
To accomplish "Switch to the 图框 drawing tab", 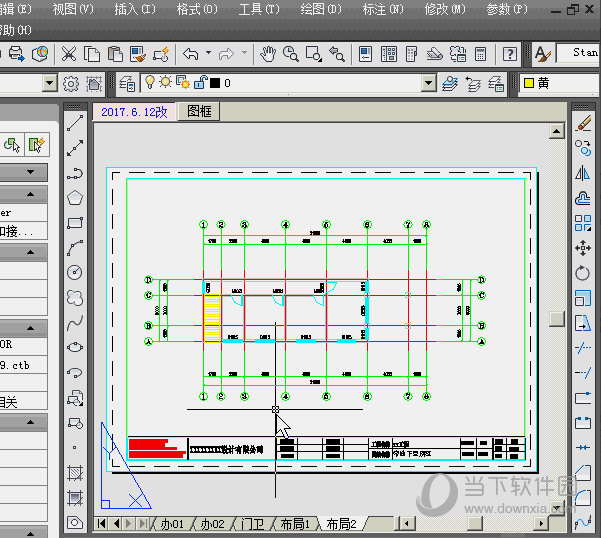I will [199, 112].
